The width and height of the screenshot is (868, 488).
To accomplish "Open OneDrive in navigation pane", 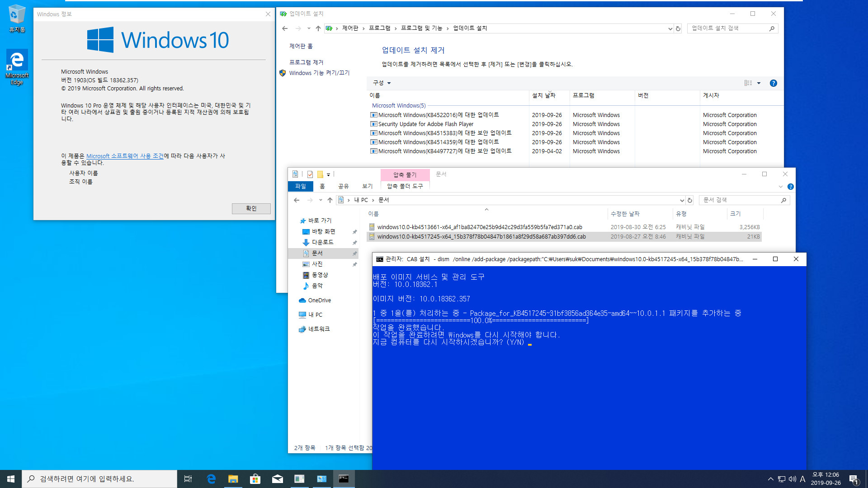I will click(319, 300).
